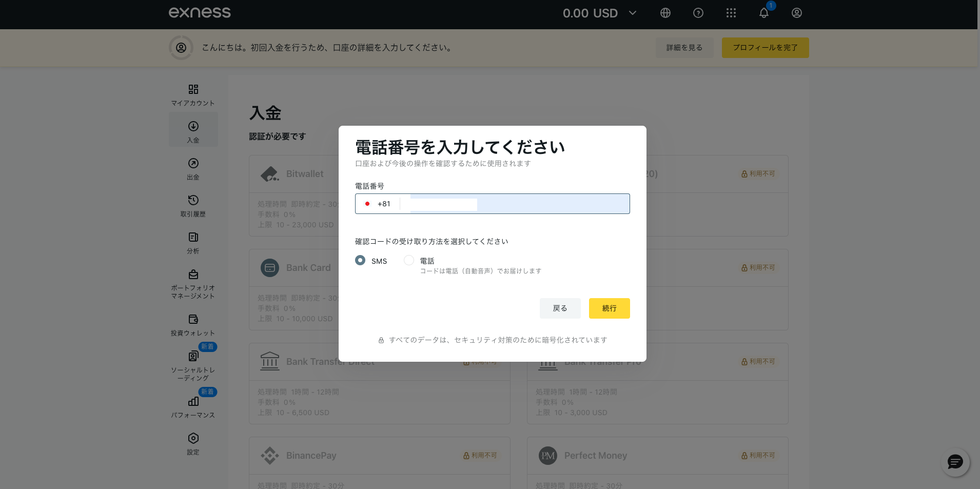
Task: Click the 続行 continue button
Action: pyautogui.click(x=609, y=308)
